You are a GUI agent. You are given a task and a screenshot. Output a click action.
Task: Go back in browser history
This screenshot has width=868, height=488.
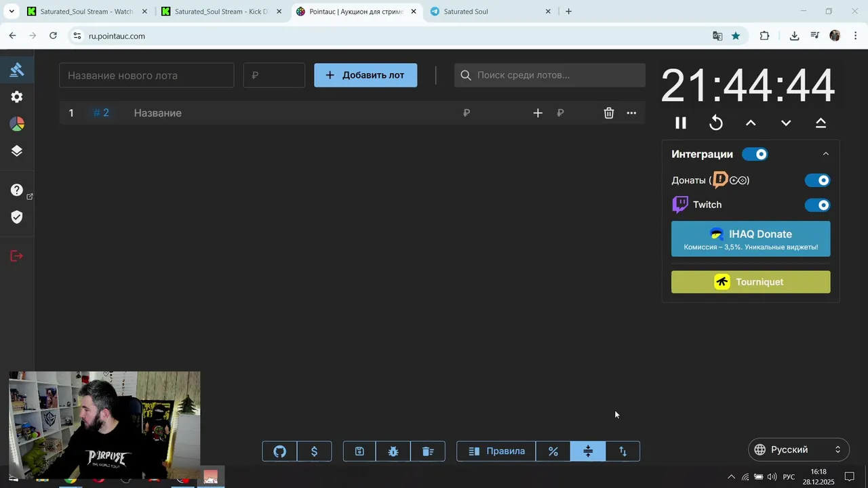(x=12, y=36)
